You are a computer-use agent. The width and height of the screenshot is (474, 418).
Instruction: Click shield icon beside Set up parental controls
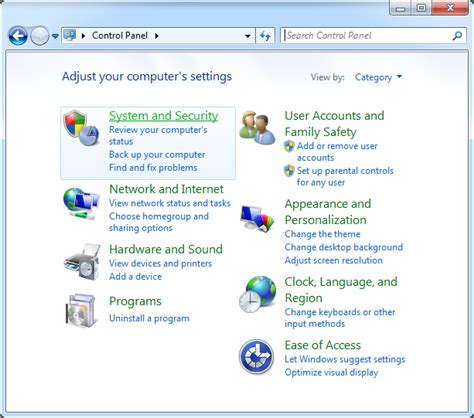click(x=289, y=171)
